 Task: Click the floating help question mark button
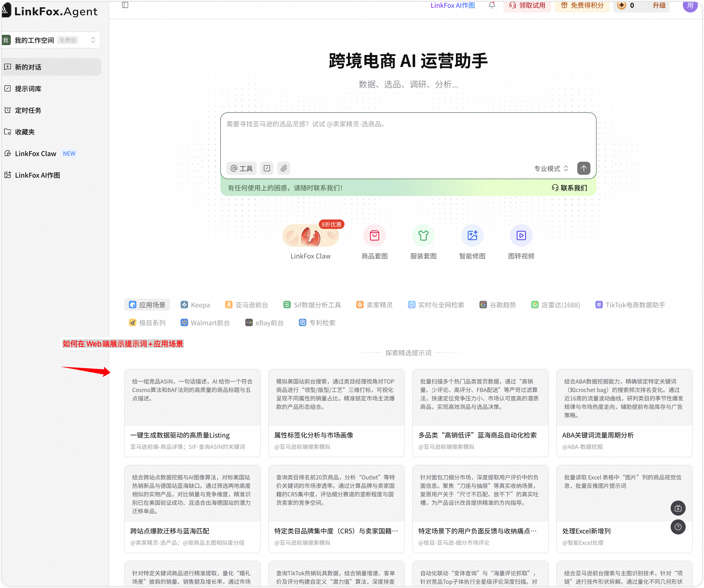pos(678,527)
